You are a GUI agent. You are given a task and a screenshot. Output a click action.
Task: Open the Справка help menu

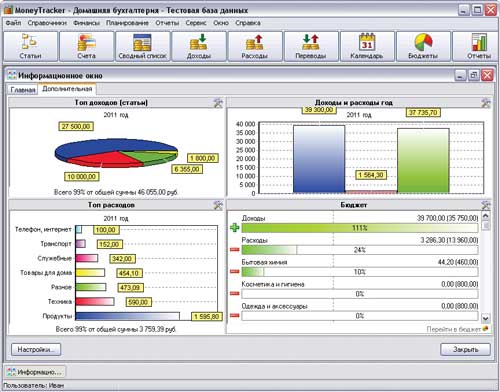248,23
